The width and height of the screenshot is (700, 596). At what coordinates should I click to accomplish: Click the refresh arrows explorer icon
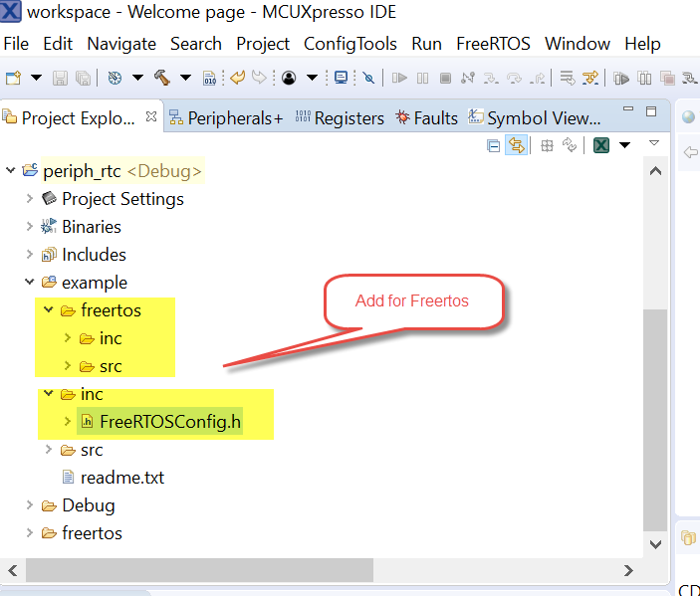click(570, 145)
